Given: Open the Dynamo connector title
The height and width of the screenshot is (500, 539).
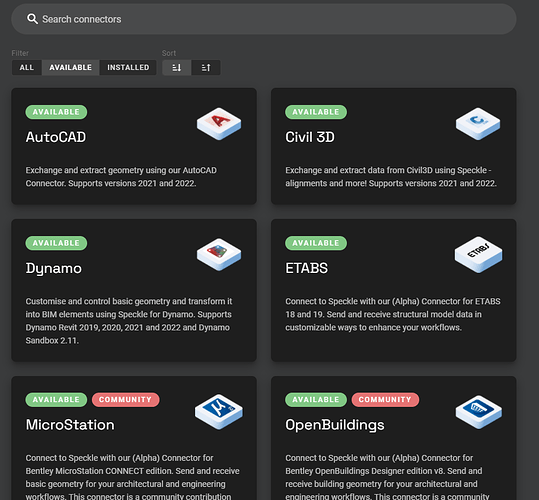Looking at the screenshot, I should tap(54, 269).
